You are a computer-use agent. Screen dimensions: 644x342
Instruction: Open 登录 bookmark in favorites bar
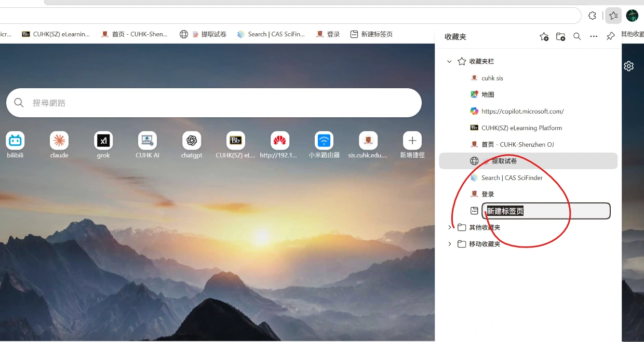coord(328,34)
